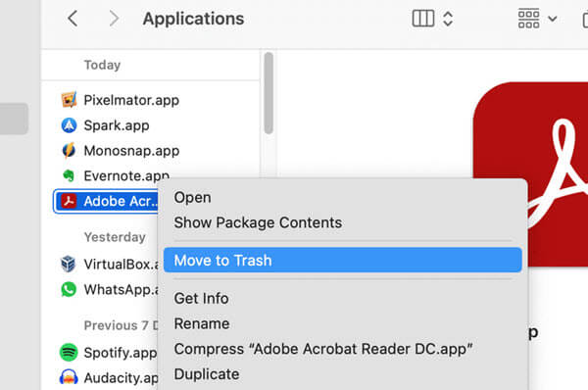This screenshot has height=390, width=588.
Task: Click the Audacity headphones icon
Action: point(69,377)
